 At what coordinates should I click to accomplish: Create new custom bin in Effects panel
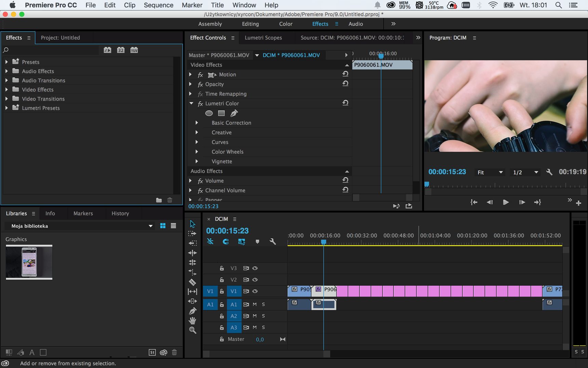tap(159, 200)
